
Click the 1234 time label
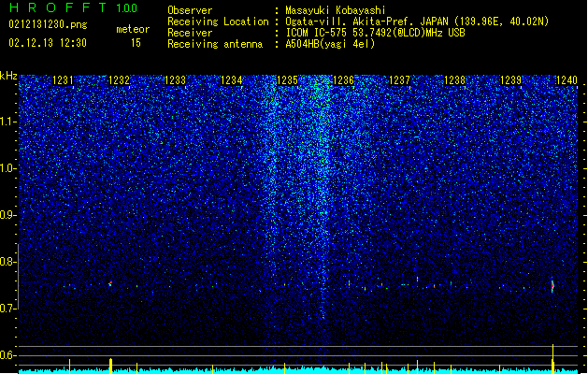232,80
